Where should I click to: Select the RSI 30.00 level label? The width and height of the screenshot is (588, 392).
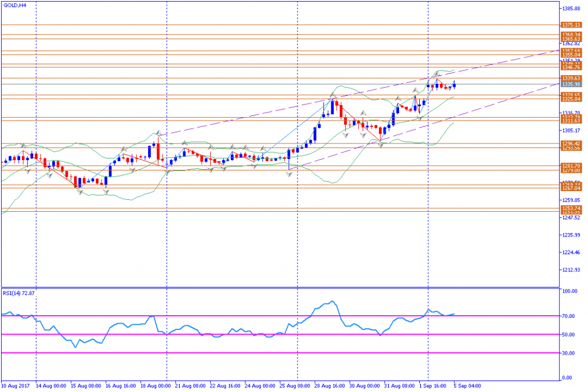click(568, 353)
